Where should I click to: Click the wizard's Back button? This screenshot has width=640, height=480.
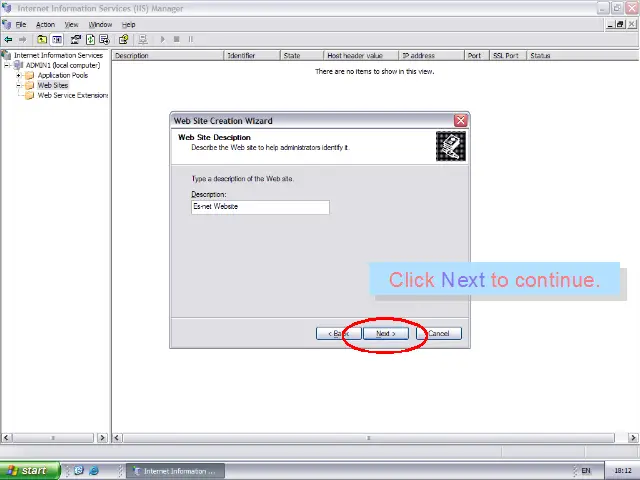[x=338, y=333]
